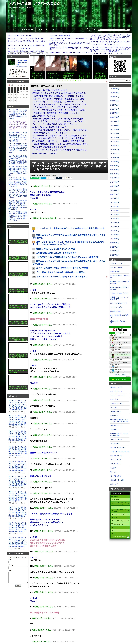The image size is (138, 644).
Task: Switch to the ランキング tab
Action: tap(112, 333)
